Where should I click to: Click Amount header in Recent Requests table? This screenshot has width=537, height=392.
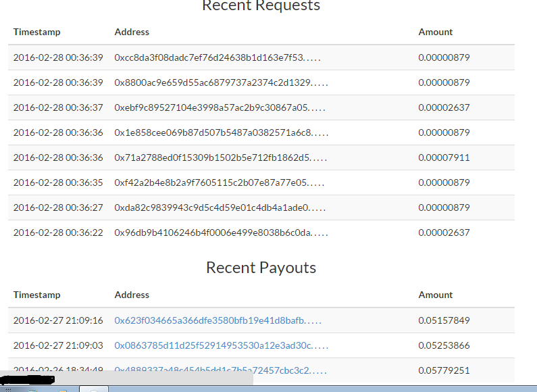pyautogui.click(x=435, y=32)
